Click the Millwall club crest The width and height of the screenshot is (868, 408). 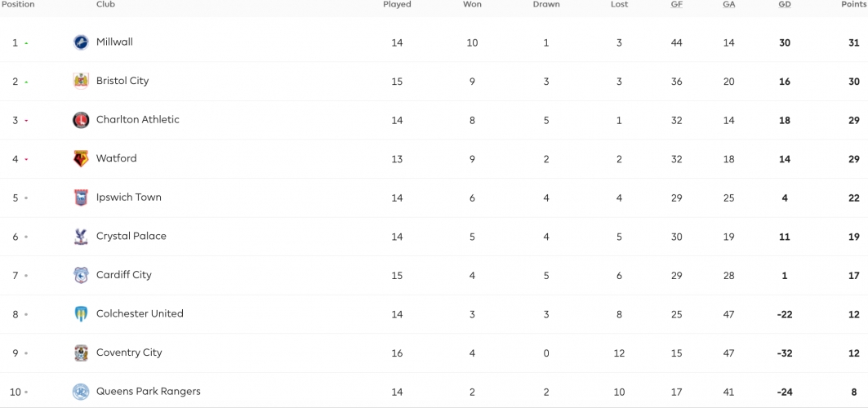pos(81,42)
